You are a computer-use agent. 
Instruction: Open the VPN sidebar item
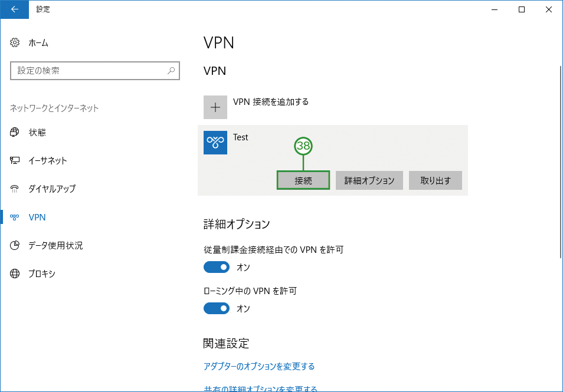coord(37,218)
